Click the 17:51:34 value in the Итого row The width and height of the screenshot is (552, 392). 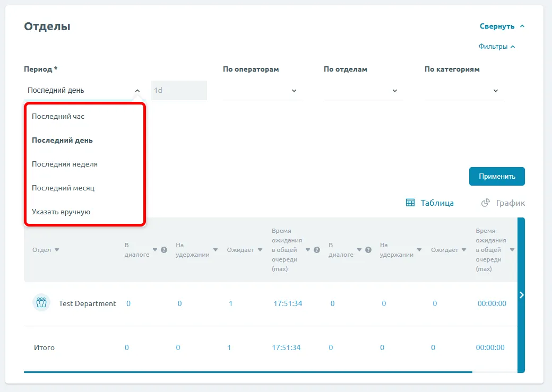click(x=286, y=347)
